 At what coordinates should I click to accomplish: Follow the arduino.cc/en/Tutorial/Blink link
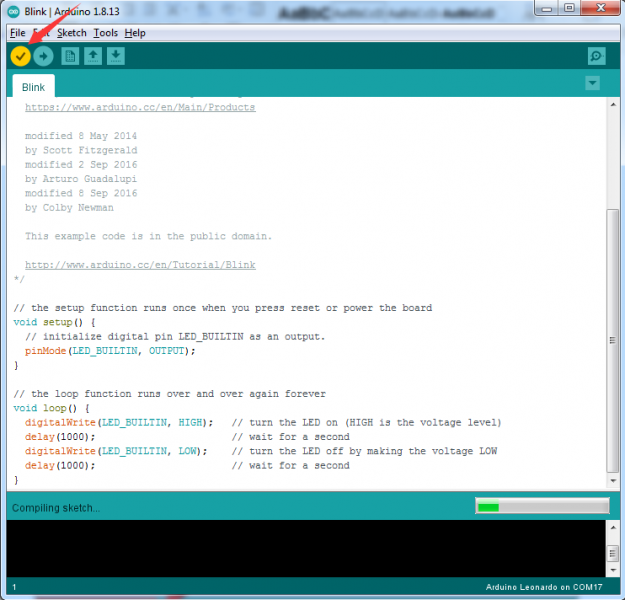(140, 265)
